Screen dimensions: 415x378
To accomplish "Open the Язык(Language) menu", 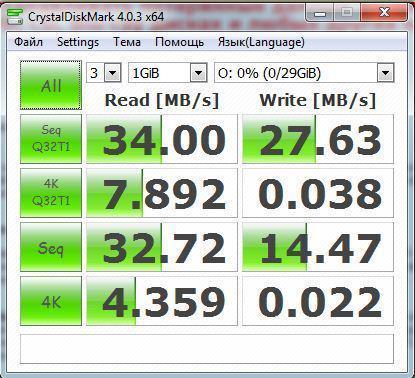I will point(261,42).
